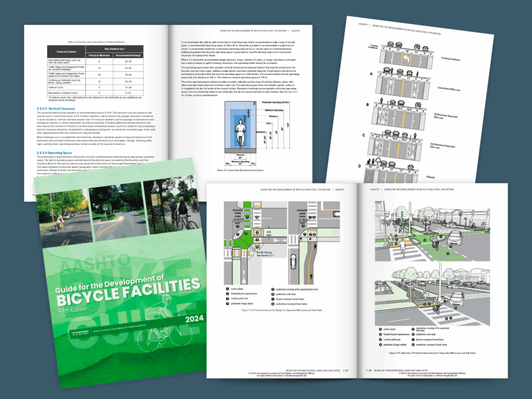Jump to the 2.5.3.3 Vertical Clearance heading

coord(58,107)
